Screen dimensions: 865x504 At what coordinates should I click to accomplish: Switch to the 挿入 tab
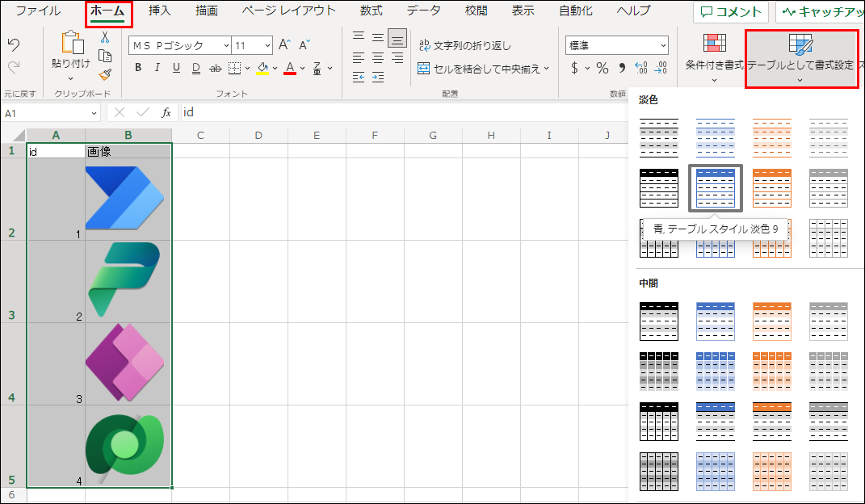[x=159, y=11]
